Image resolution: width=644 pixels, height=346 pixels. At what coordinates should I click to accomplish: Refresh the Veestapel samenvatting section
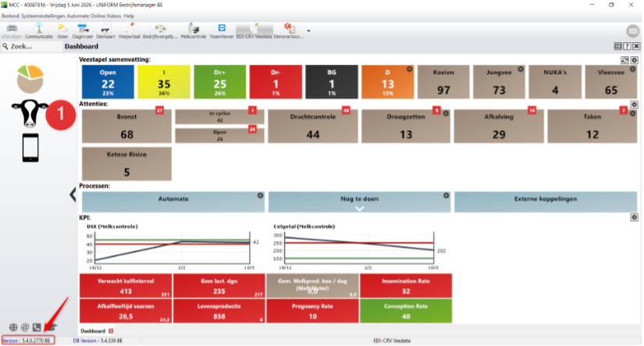coord(624,60)
